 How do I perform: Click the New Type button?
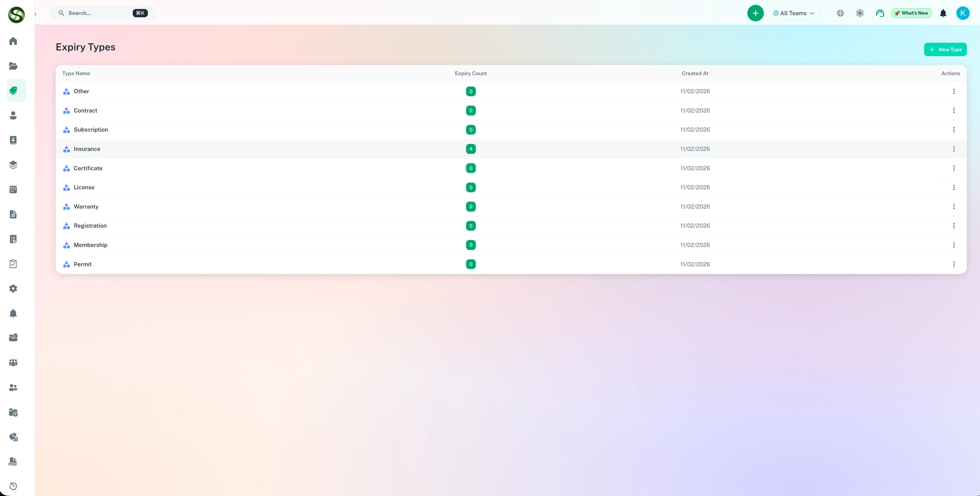click(x=945, y=49)
